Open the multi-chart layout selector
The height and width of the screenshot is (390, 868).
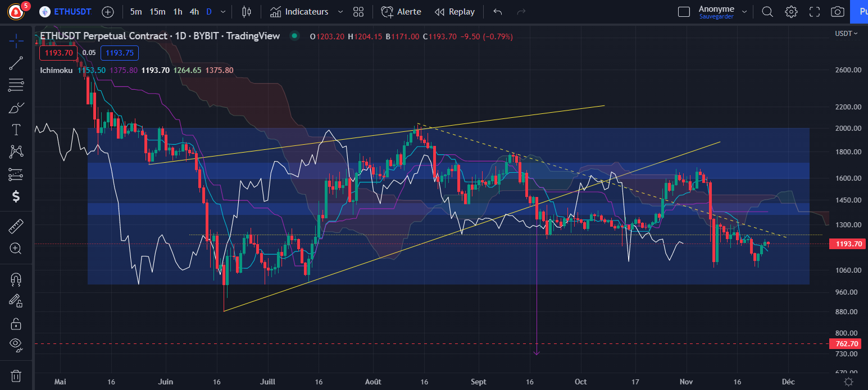pyautogui.click(x=358, y=11)
